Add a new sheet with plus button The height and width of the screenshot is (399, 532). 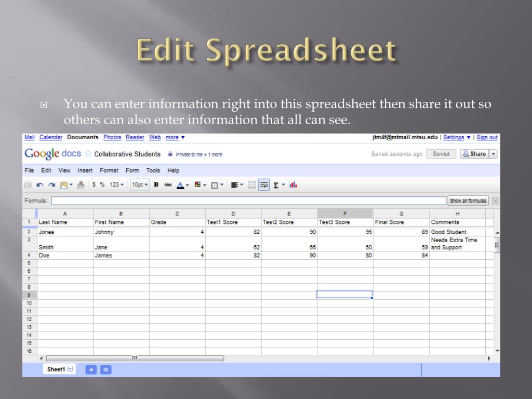click(x=91, y=370)
